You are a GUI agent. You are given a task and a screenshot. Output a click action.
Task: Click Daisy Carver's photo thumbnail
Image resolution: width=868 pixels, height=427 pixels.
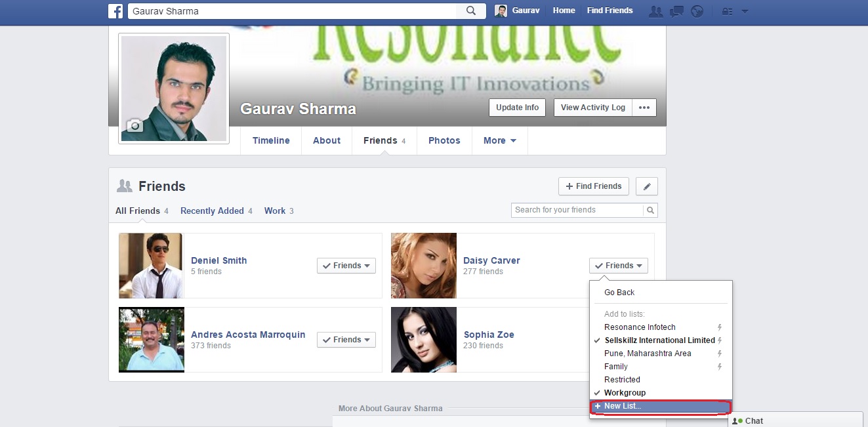424,266
